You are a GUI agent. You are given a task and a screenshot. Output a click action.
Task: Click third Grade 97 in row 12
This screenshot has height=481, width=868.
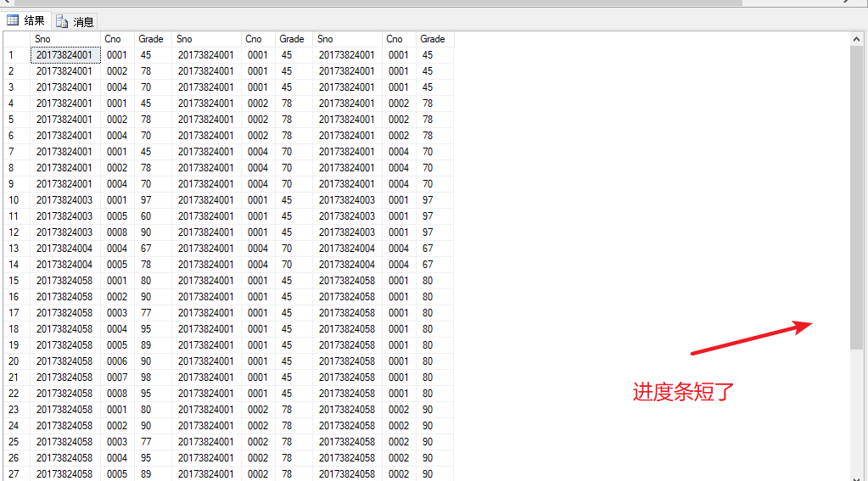435,232
